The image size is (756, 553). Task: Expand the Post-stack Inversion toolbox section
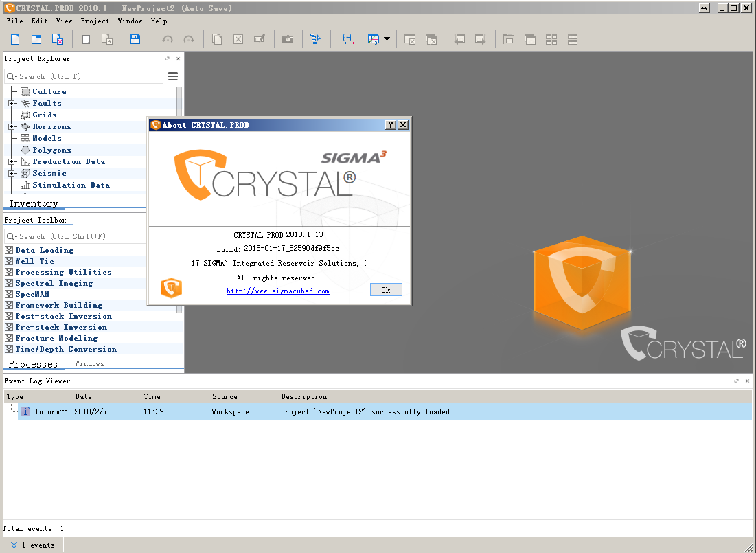click(9, 316)
